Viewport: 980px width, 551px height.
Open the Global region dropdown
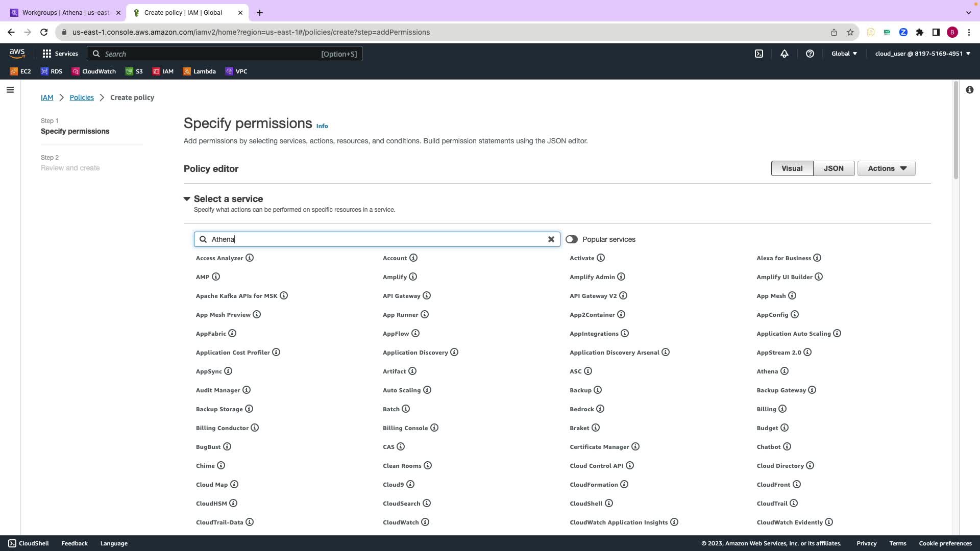[x=844, y=54]
